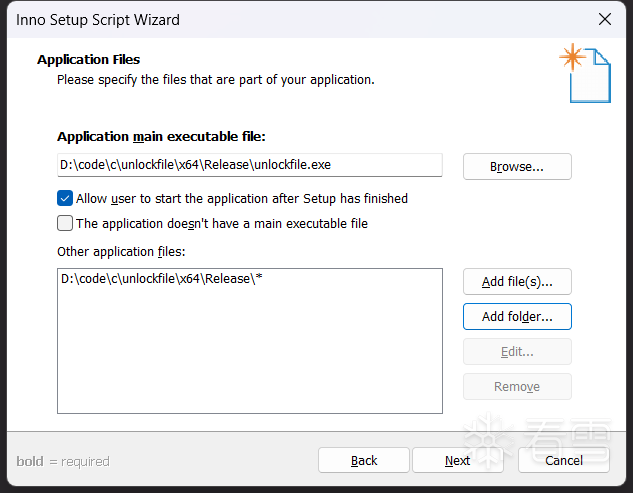Viewport: 633px width, 493px height.
Task: Check application doesn't have main executable file
Action: (x=65, y=223)
